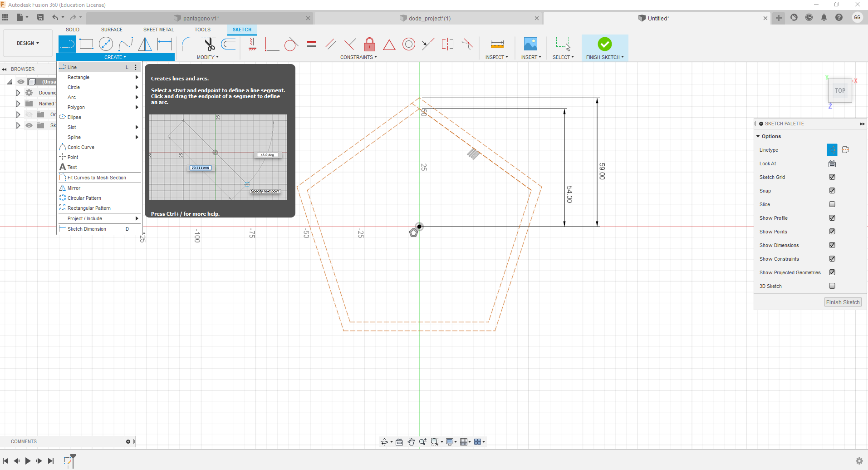The width and height of the screenshot is (868, 470).
Task: Click the Pan hand navigation icon
Action: (411, 442)
